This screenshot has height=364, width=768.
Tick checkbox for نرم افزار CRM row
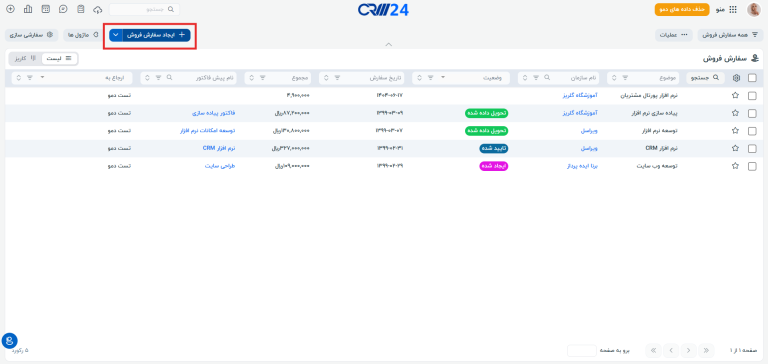click(x=752, y=148)
